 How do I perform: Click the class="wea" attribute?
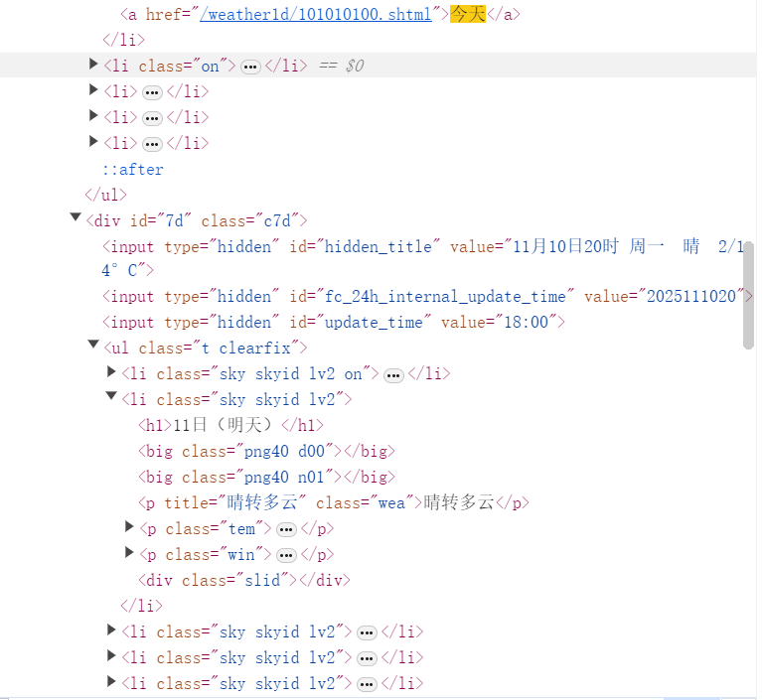click(x=365, y=502)
